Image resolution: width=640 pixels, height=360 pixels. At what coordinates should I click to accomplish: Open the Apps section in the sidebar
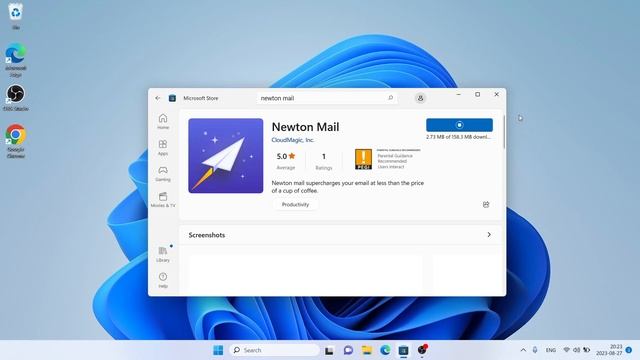click(163, 147)
